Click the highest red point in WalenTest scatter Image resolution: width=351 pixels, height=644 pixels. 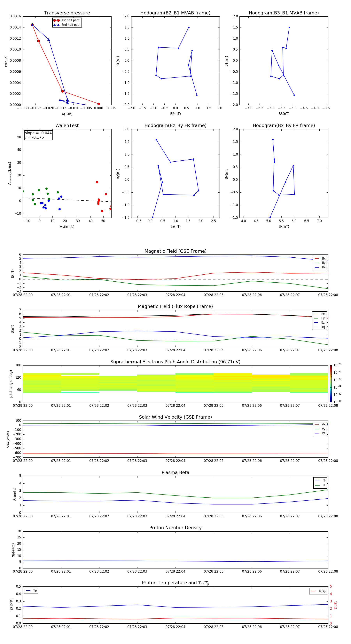tap(97, 182)
